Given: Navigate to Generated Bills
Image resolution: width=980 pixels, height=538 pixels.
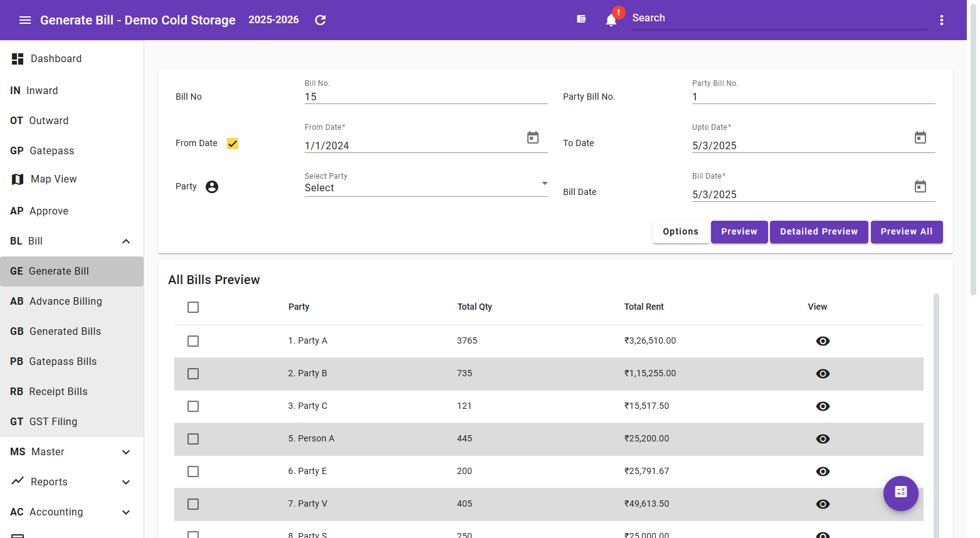Looking at the screenshot, I should (65, 331).
